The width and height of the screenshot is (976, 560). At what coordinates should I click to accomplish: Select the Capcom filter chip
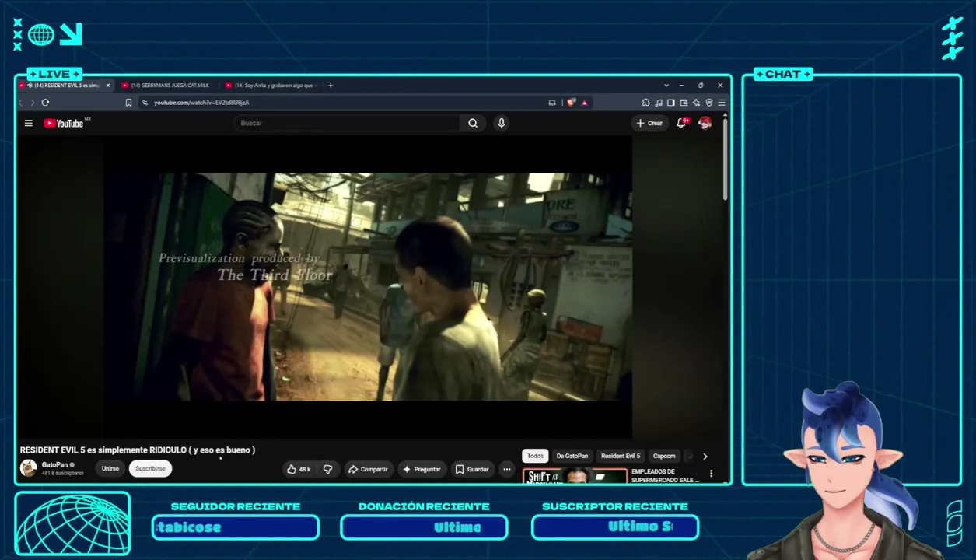pyautogui.click(x=664, y=457)
